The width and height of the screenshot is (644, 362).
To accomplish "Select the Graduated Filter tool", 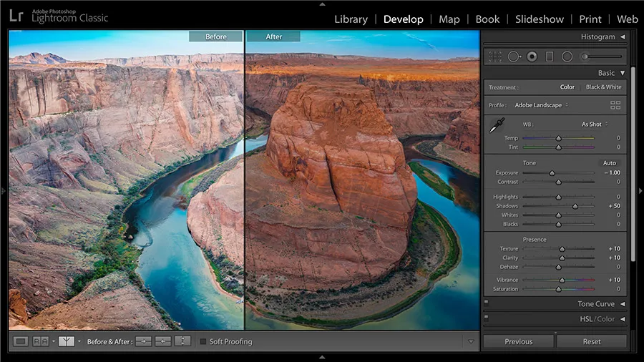I will [x=550, y=57].
